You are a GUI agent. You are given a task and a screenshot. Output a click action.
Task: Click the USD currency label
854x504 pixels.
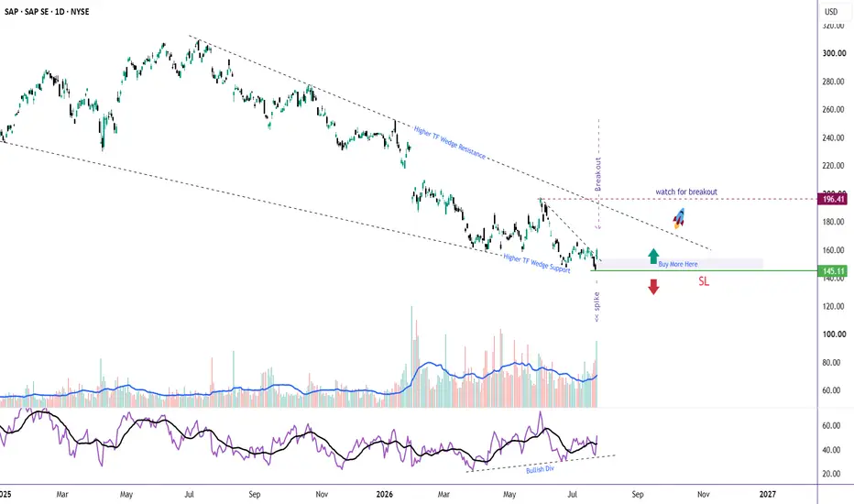coord(831,11)
